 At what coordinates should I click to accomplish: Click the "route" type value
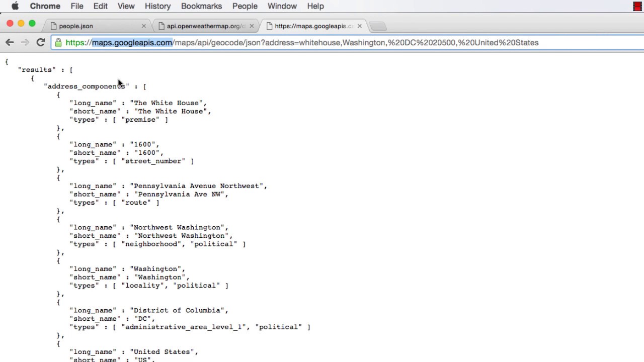[x=136, y=203]
